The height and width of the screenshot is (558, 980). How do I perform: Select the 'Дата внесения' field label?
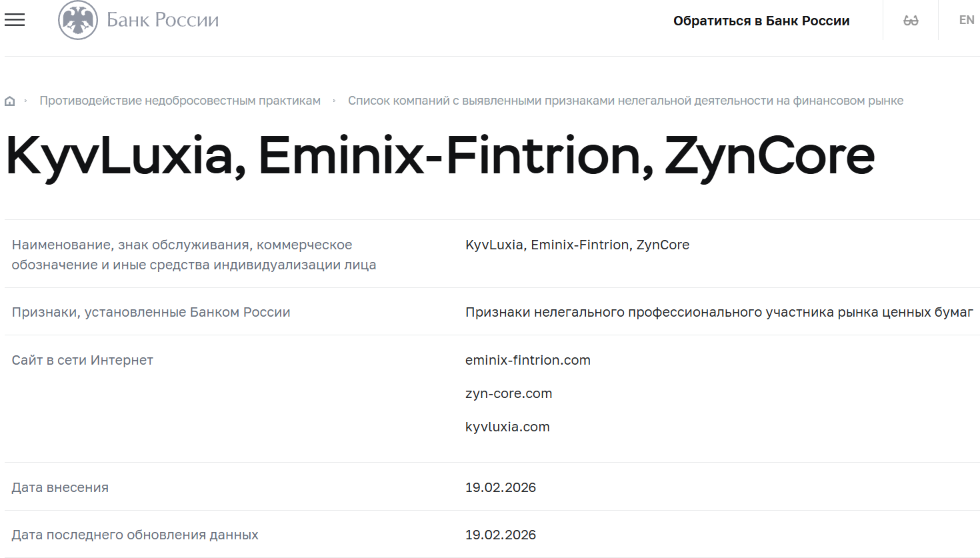(x=60, y=487)
